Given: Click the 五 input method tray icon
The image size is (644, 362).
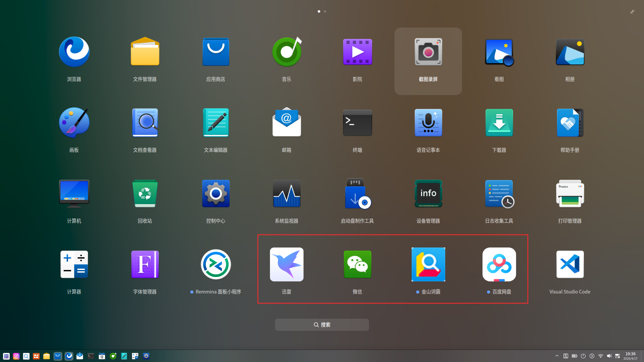Looking at the screenshot, I should 566,356.
